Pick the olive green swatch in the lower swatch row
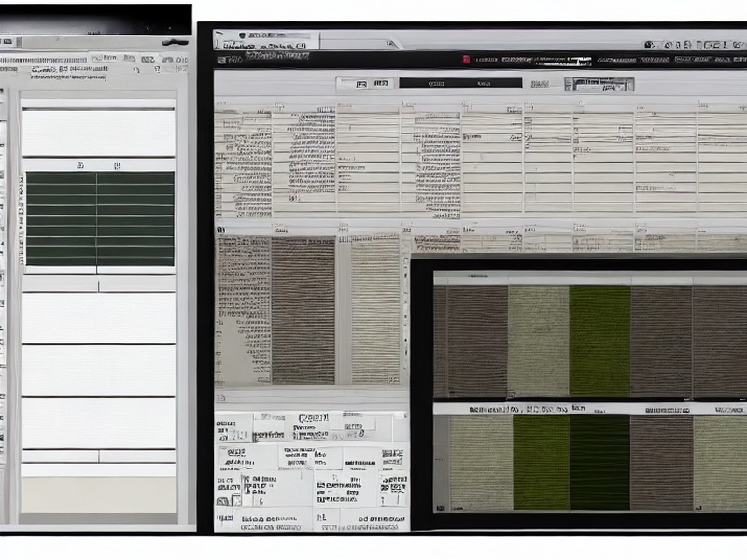 tap(542, 462)
